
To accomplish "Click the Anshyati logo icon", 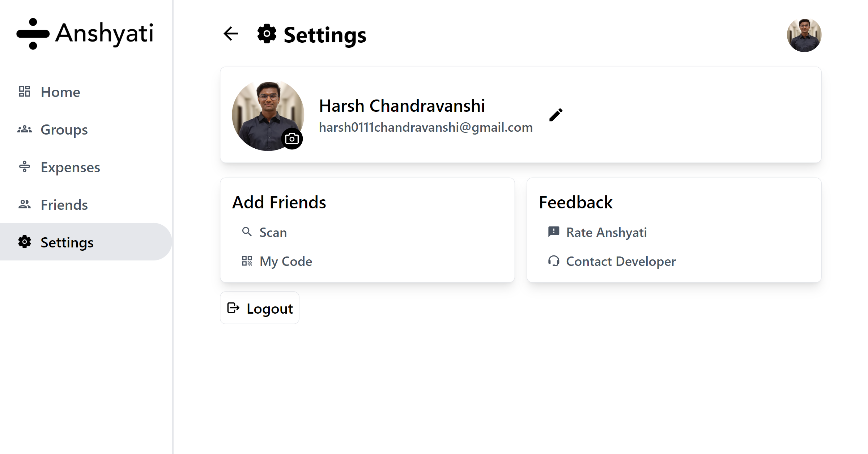I will pyautogui.click(x=33, y=34).
